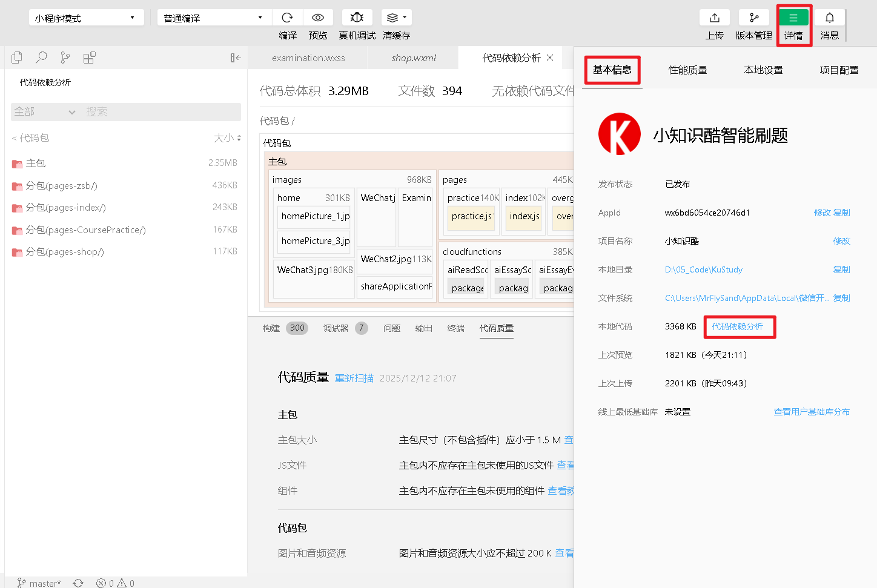Switch to the 项目配置 tab
877x588 pixels.
coord(839,70)
